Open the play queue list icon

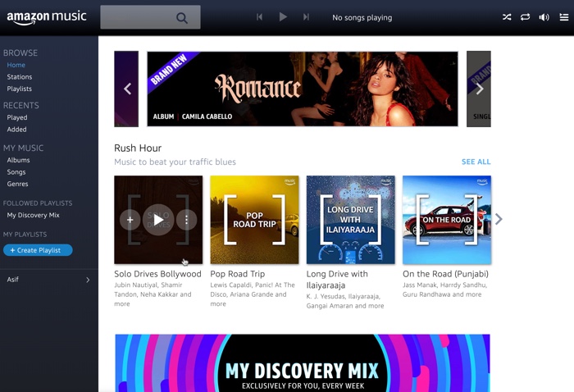564,17
